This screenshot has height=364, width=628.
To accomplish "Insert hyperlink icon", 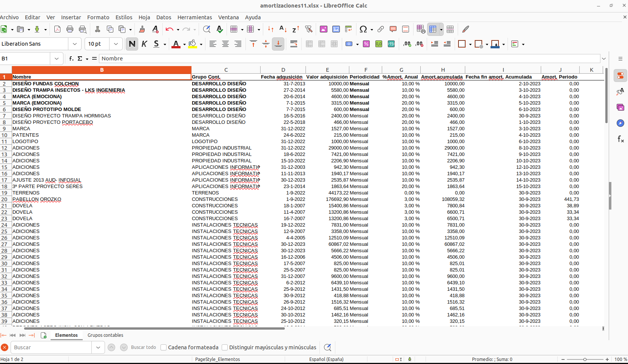I will [x=381, y=29].
